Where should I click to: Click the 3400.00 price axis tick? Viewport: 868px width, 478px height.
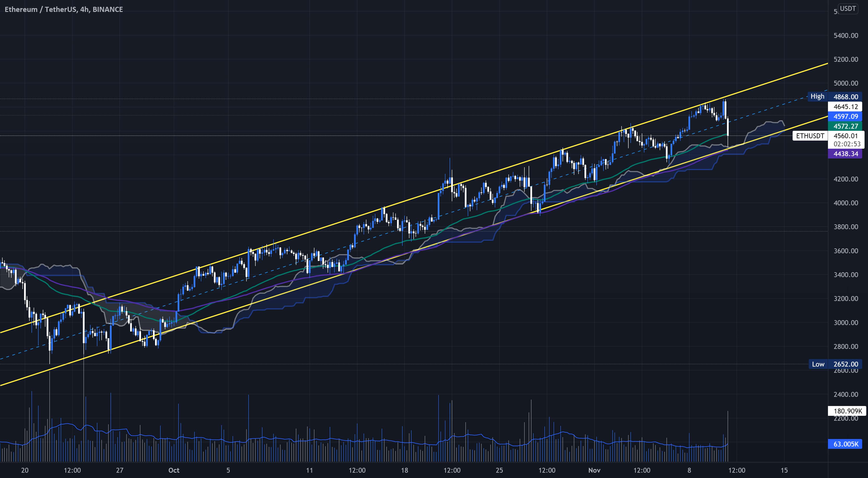846,275
